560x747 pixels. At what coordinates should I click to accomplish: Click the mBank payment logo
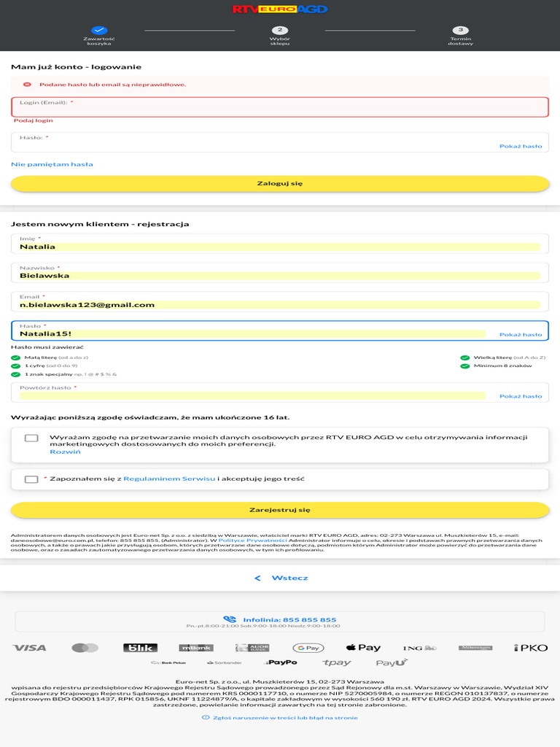196,648
